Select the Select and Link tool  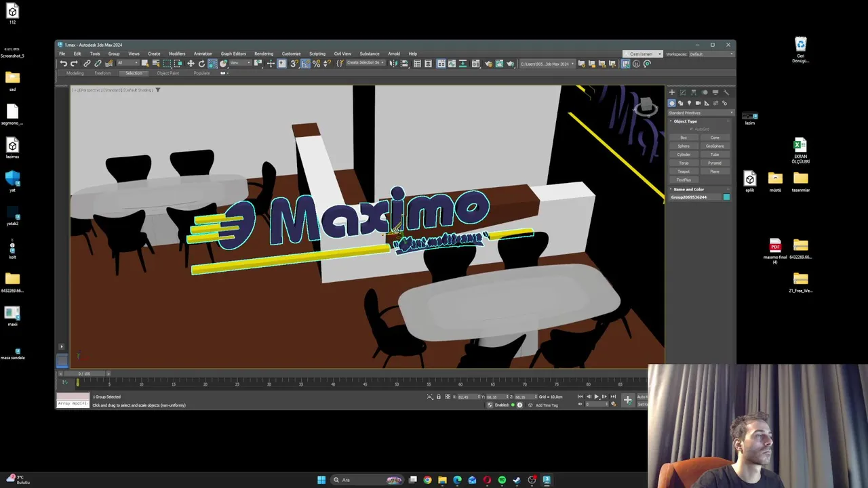point(87,64)
